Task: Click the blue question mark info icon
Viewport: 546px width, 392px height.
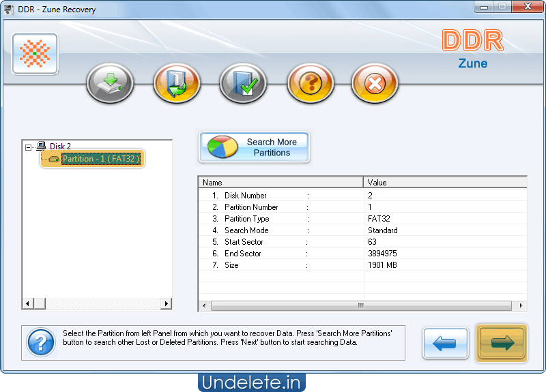Action: tap(41, 343)
